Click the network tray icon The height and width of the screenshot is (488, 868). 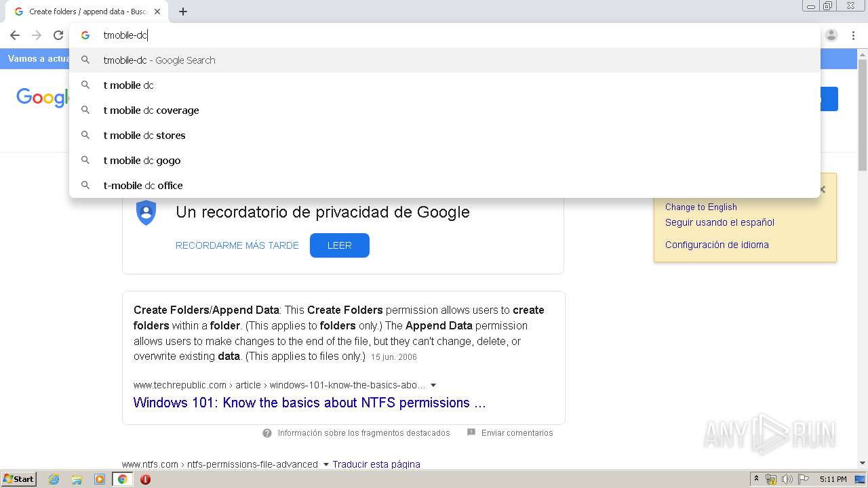[x=771, y=479]
